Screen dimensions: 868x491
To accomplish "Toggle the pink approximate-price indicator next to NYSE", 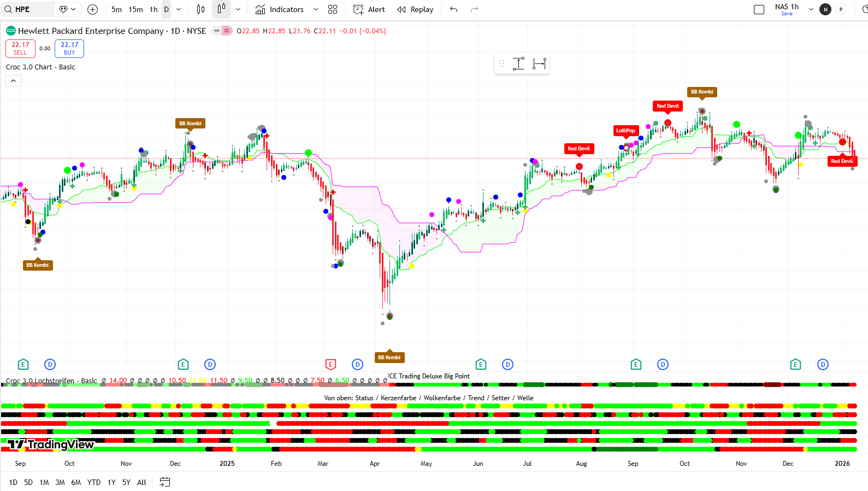I will (227, 31).
